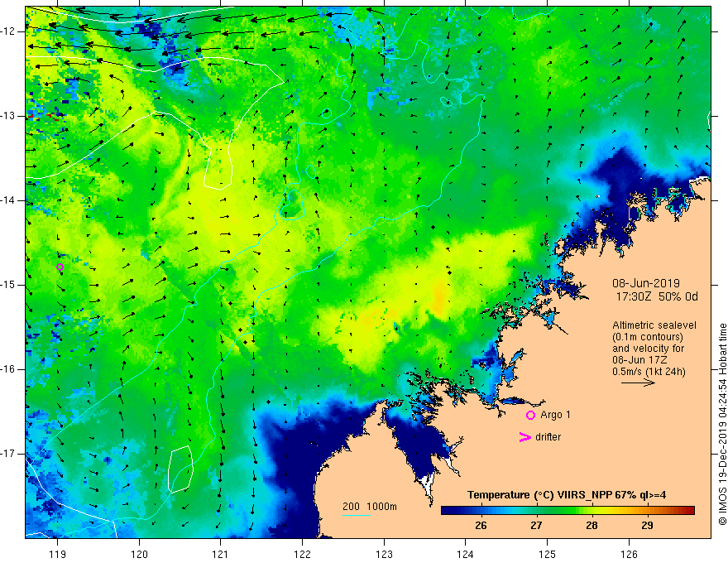
Task: Click the 119 longitude axis label
Action: 58,554
